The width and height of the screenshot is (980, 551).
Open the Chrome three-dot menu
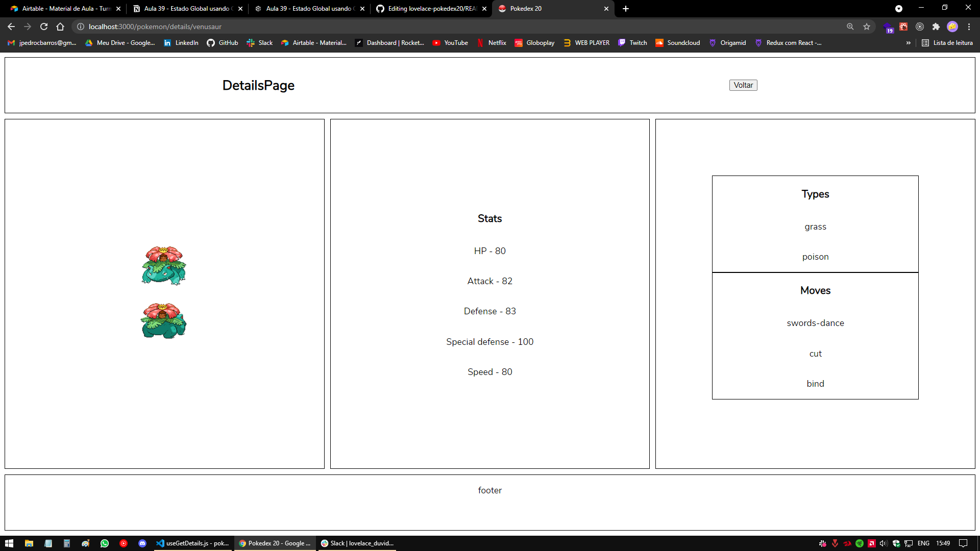(x=969, y=27)
